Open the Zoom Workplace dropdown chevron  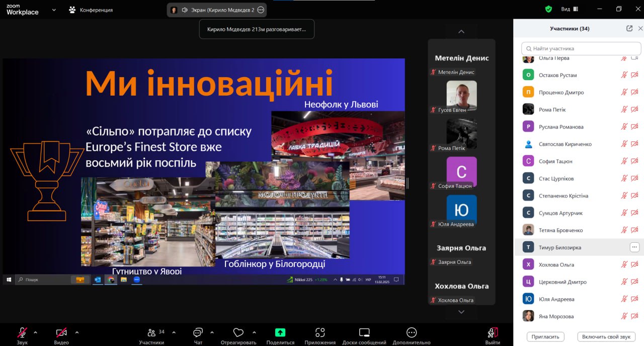point(54,10)
